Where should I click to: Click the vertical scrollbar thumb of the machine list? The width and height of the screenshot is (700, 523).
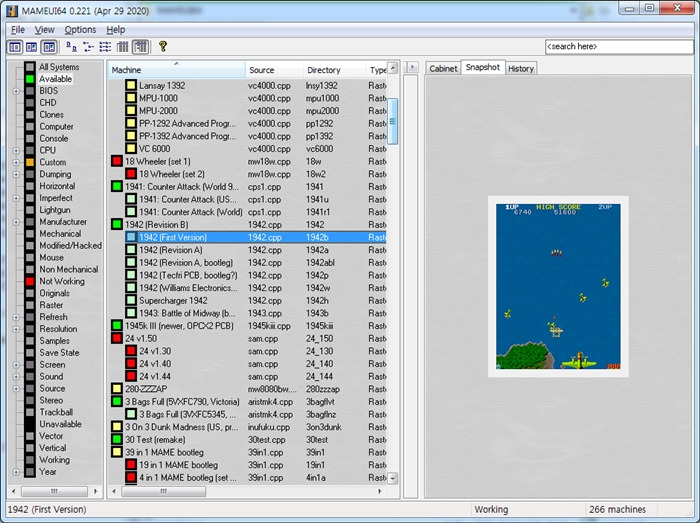[392, 121]
